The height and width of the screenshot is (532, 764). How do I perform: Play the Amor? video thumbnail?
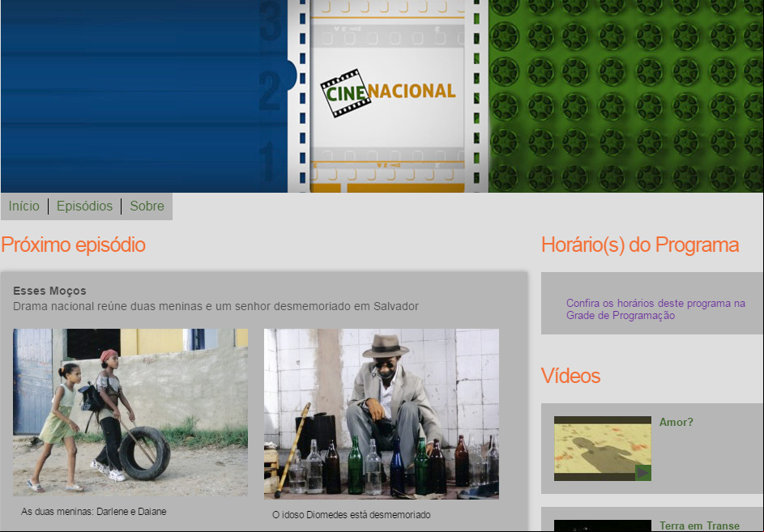point(602,449)
